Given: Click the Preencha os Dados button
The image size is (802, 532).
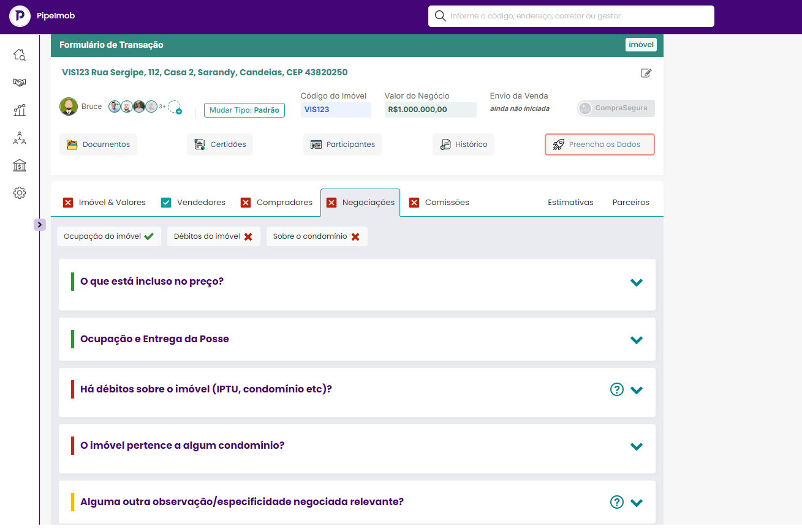Looking at the screenshot, I should 600,144.
